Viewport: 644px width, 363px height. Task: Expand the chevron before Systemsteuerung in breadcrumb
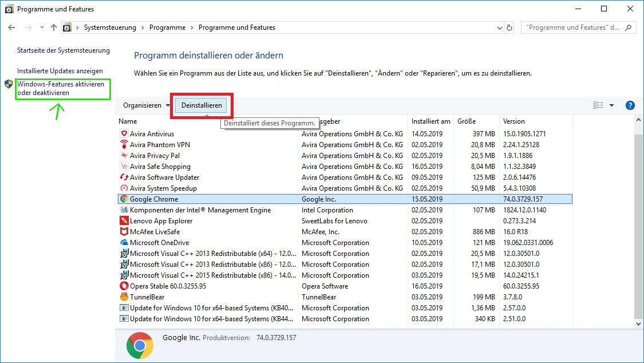(77, 27)
